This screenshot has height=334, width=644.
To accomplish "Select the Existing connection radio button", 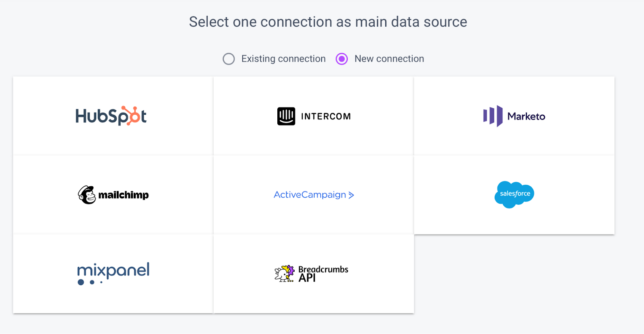I will (229, 59).
